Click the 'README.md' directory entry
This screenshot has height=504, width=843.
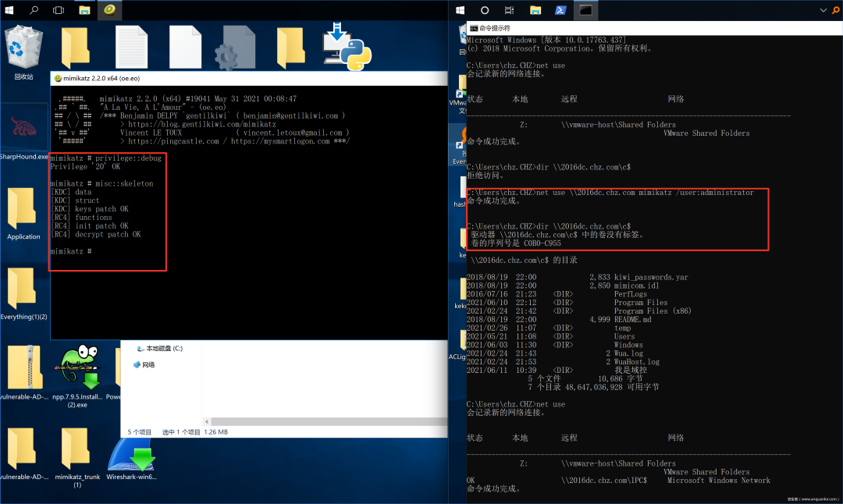633,320
